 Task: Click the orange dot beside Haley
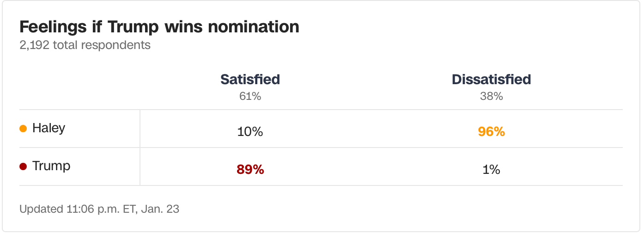point(23,129)
